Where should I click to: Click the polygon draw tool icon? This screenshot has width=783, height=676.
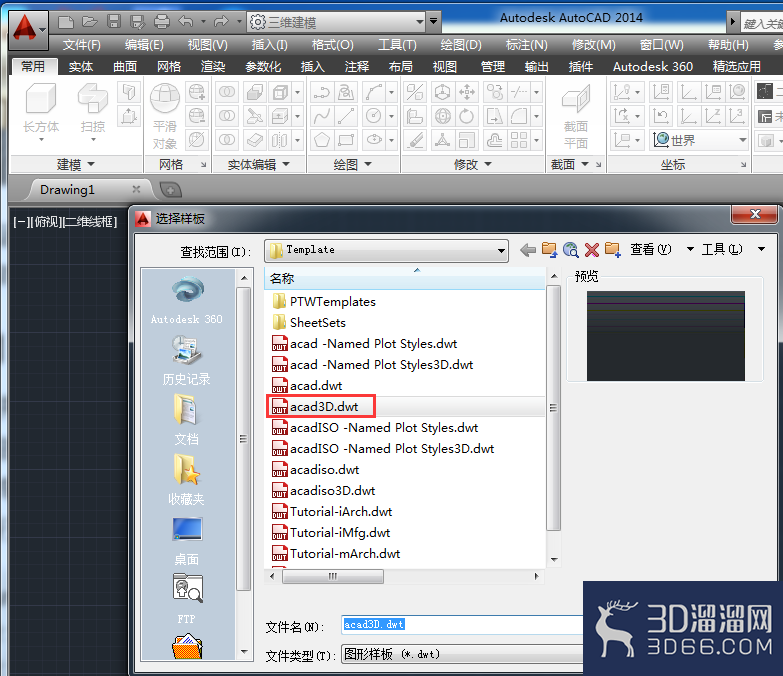tap(322, 140)
